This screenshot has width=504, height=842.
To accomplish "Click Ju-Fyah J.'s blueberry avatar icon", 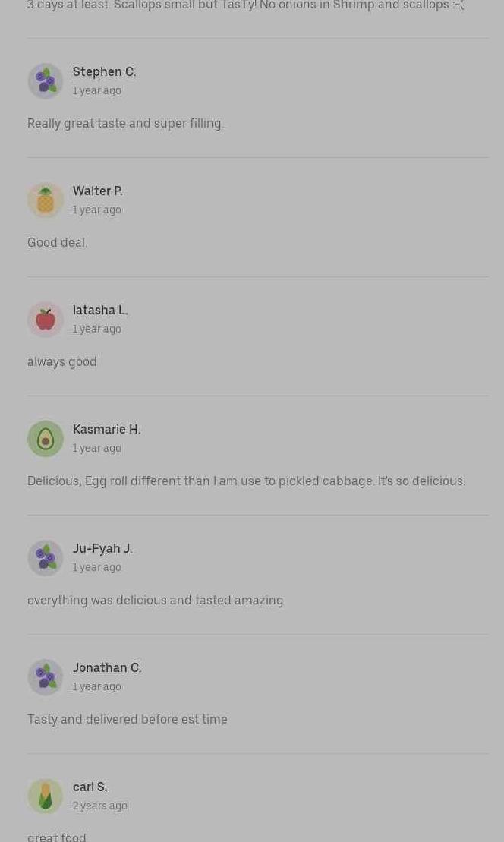I will (x=46, y=558).
